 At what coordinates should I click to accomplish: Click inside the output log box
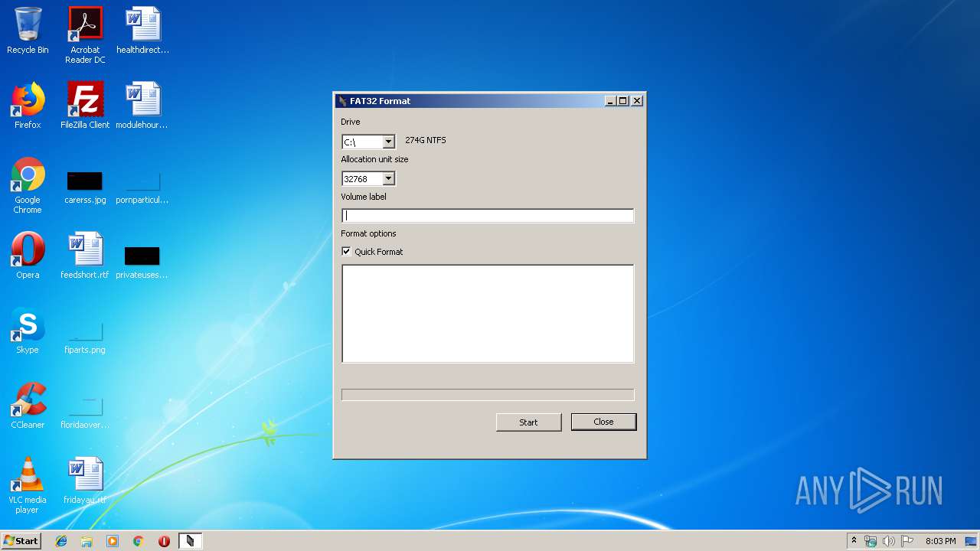point(488,313)
